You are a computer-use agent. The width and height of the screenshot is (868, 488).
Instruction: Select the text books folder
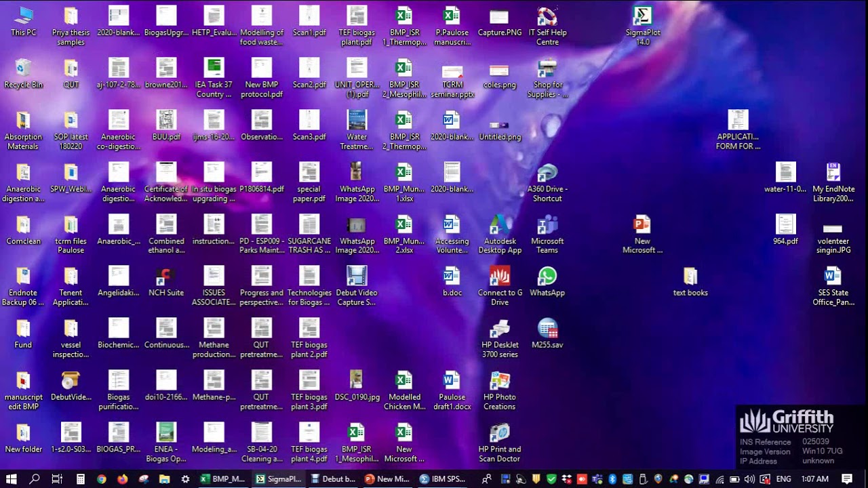[x=690, y=282]
